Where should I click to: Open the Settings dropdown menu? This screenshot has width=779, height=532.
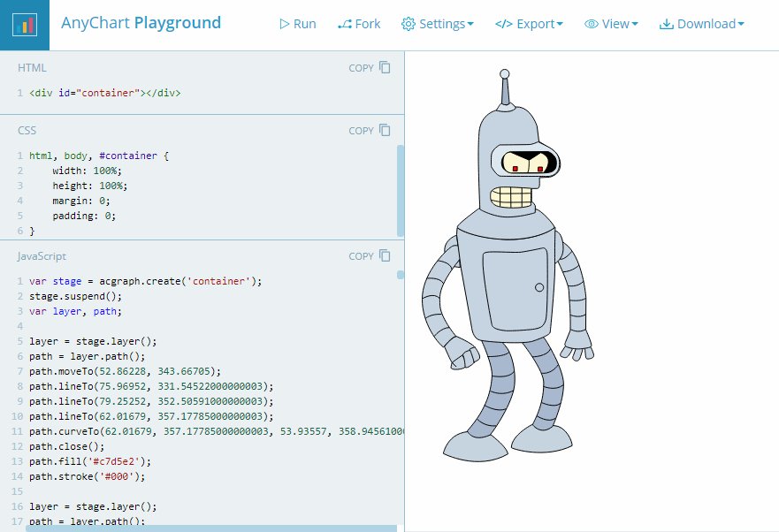438,24
